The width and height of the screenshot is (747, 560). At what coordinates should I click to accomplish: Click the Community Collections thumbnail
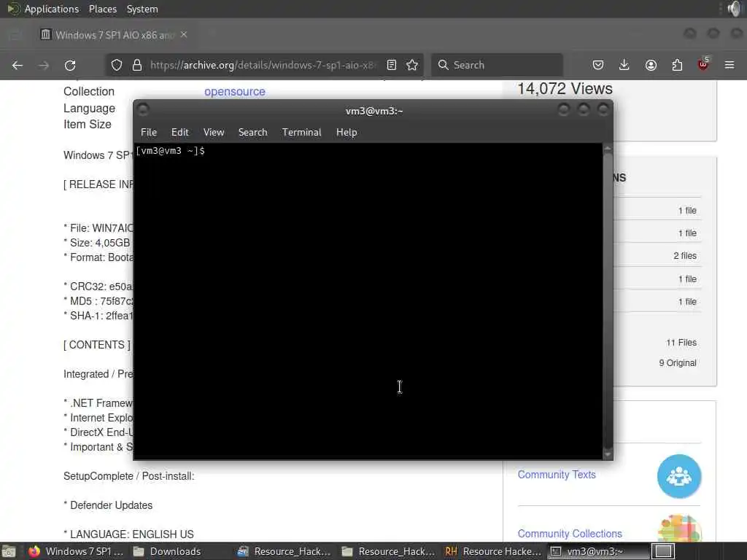click(x=679, y=528)
